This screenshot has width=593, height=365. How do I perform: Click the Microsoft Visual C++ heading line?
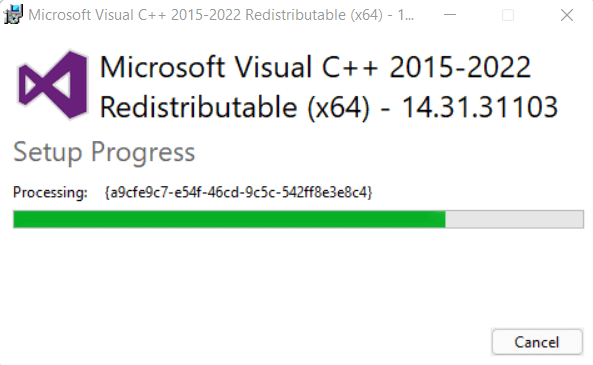pos(315,67)
